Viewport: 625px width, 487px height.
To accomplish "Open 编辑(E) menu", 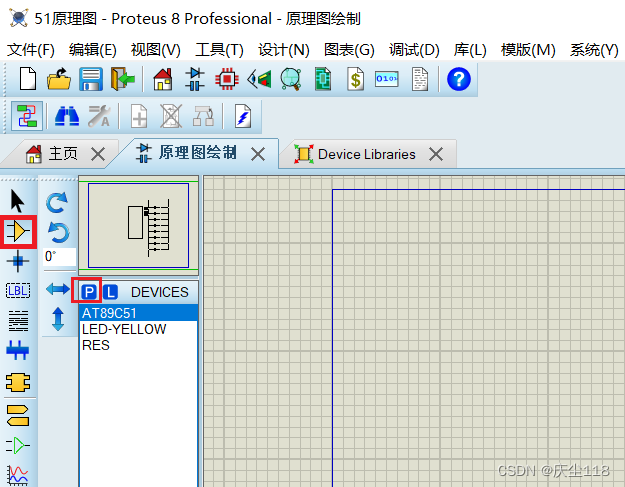I will pos(92,50).
